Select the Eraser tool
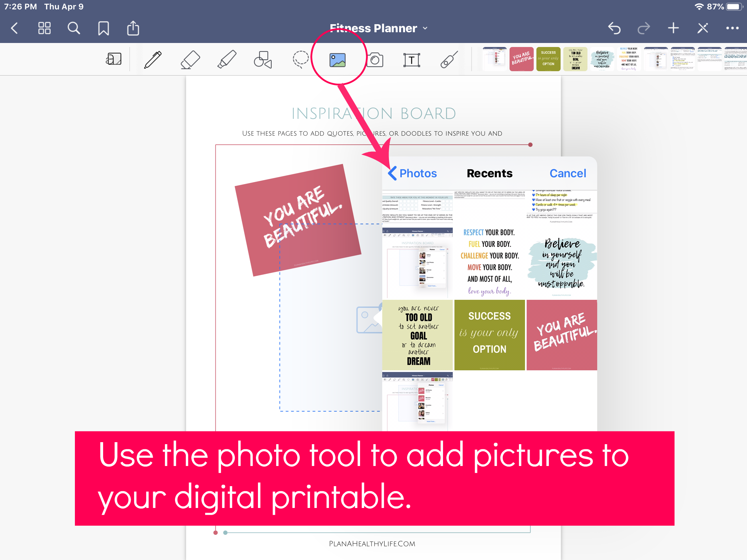Image resolution: width=747 pixels, height=560 pixels. pos(190,60)
